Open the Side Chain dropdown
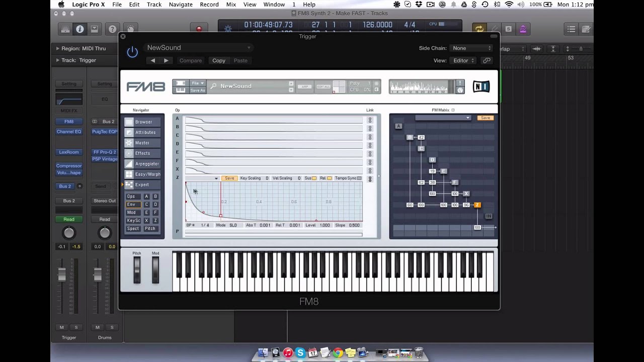The image size is (644, 362). pyautogui.click(x=472, y=48)
